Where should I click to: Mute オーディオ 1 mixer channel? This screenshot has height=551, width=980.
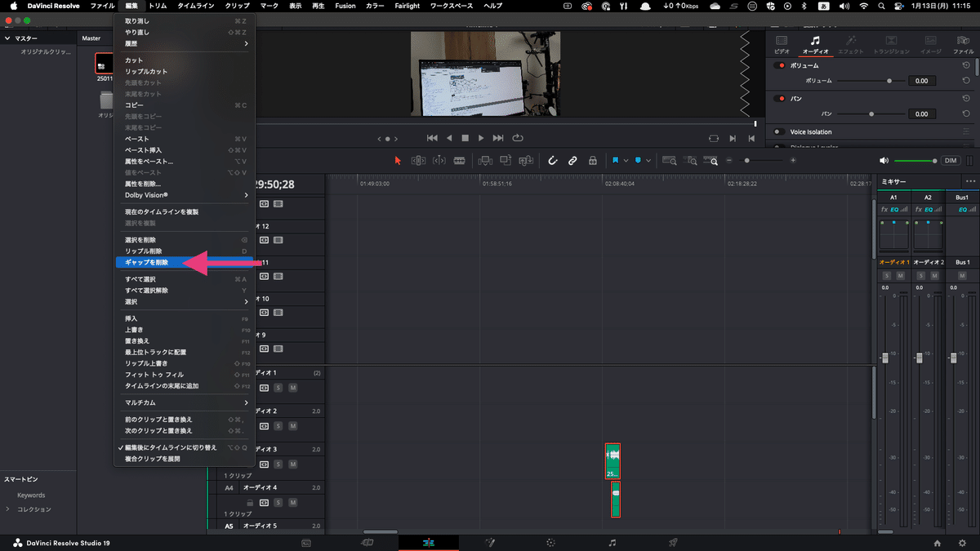coord(900,275)
